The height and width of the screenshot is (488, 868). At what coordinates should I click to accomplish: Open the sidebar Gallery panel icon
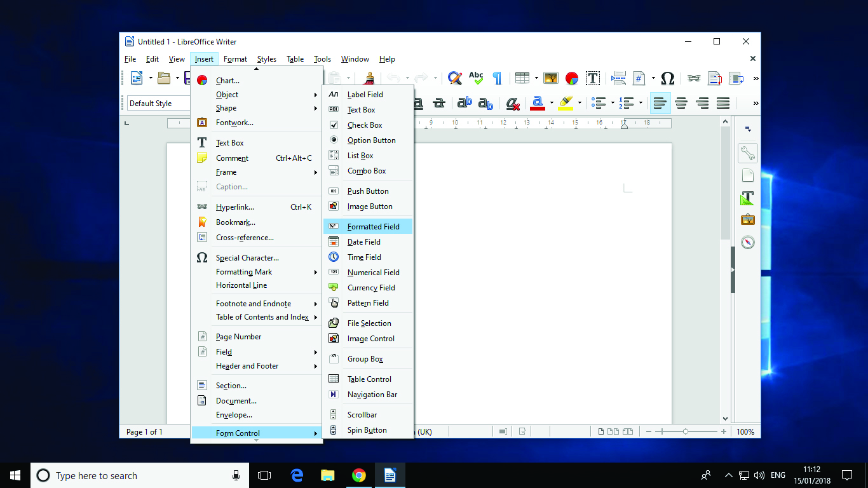pyautogui.click(x=747, y=220)
